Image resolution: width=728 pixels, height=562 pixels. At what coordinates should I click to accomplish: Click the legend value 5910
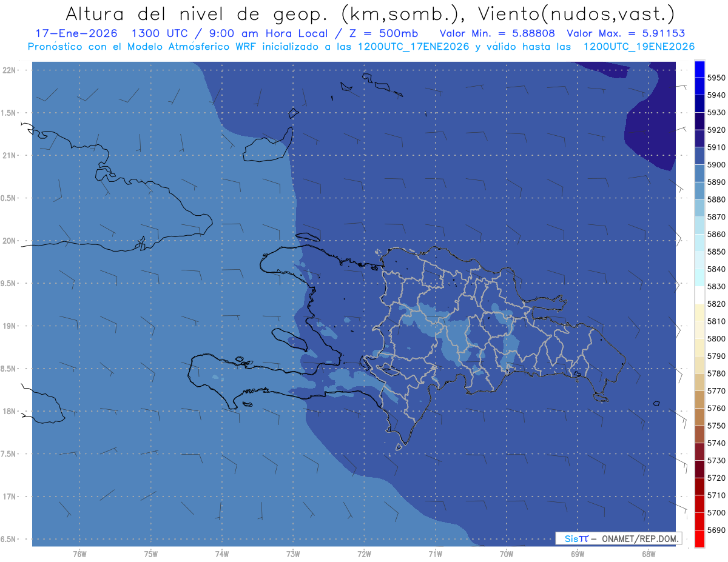(716, 147)
